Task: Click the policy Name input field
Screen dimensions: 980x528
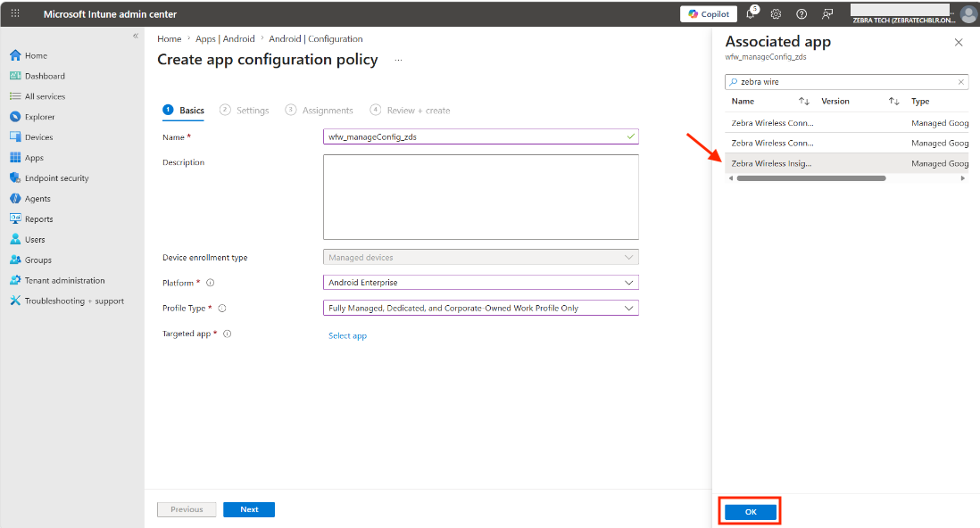Action: 480,136
